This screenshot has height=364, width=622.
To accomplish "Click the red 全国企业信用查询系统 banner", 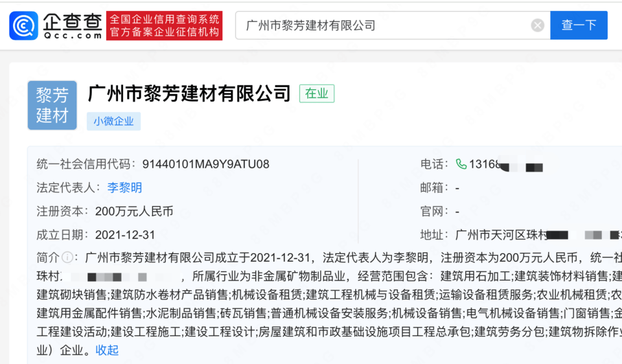I will 165,25.
